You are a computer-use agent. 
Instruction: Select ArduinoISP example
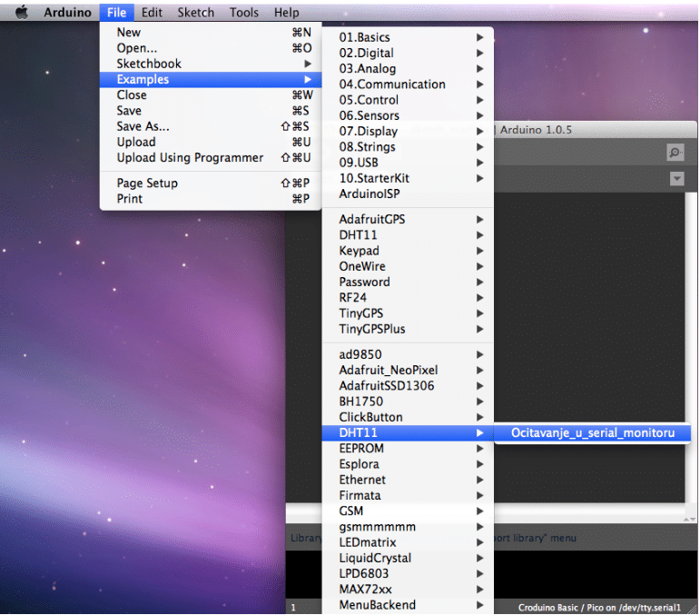tap(369, 193)
